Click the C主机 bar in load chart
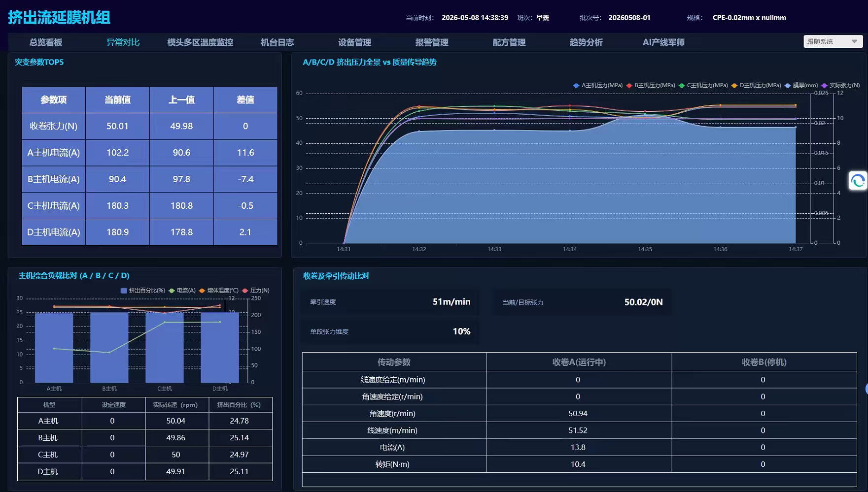868x492 pixels. point(165,347)
